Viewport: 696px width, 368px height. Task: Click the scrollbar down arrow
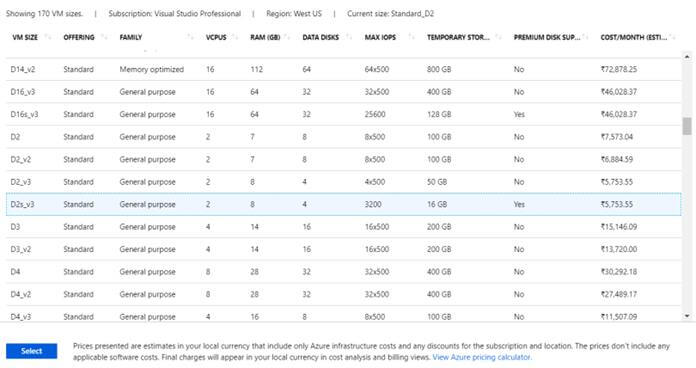[x=687, y=316]
